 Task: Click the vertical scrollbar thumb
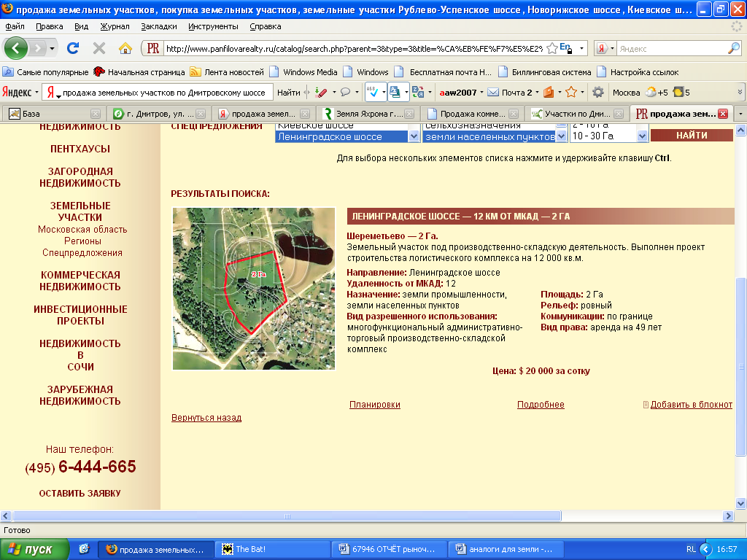click(x=740, y=366)
